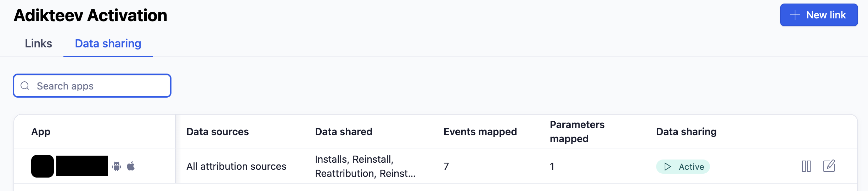
Task: Click the Events mapped column header
Action: (x=480, y=132)
